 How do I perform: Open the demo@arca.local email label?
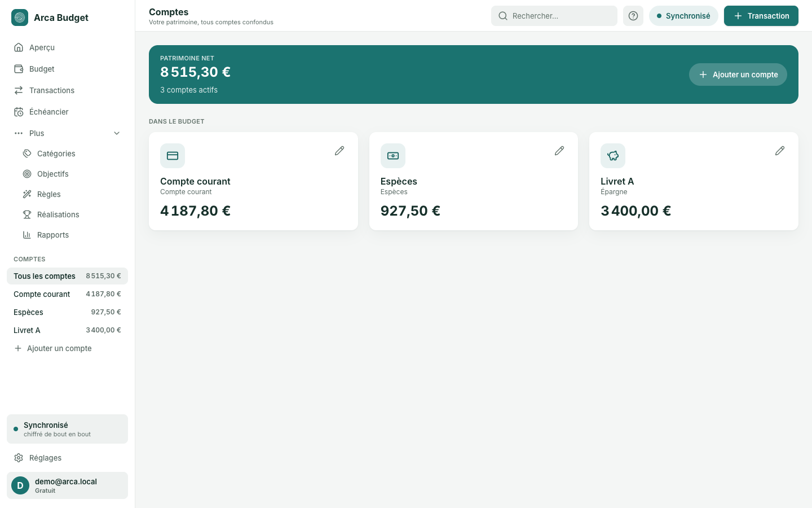[x=66, y=481]
